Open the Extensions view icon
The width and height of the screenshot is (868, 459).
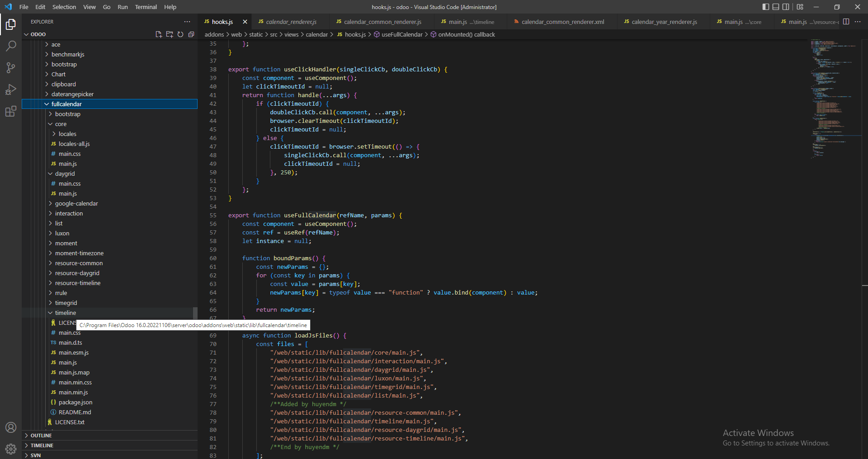[11, 111]
